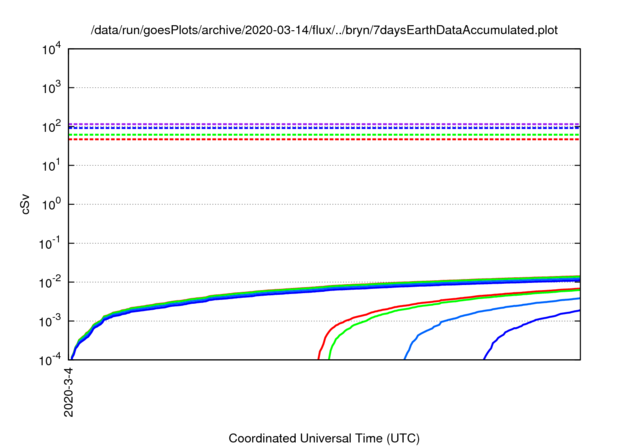Click the solid red rising curve

coord(400,306)
